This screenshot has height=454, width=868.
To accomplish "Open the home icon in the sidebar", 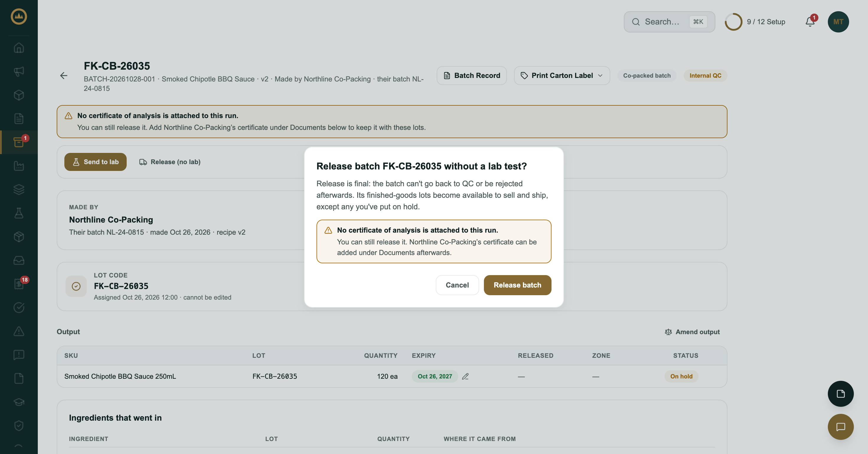I will coord(19,48).
